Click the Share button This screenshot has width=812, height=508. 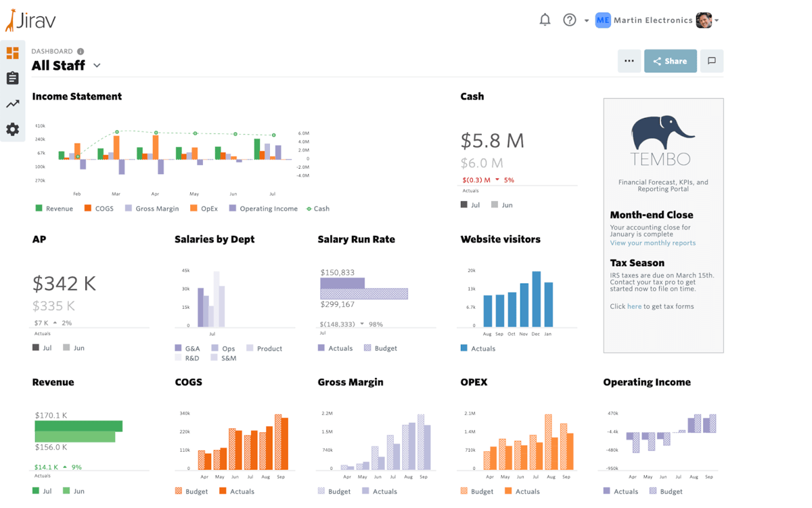click(670, 61)
